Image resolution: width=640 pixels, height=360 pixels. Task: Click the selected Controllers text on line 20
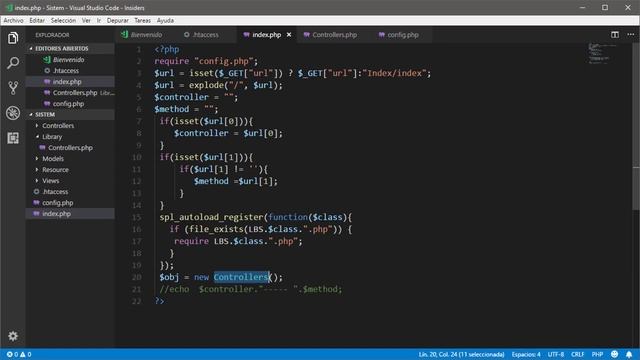[241, 277]
